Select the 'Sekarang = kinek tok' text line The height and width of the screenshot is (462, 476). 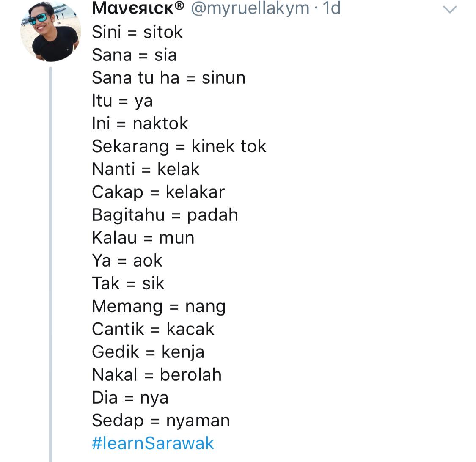point(179,147)
